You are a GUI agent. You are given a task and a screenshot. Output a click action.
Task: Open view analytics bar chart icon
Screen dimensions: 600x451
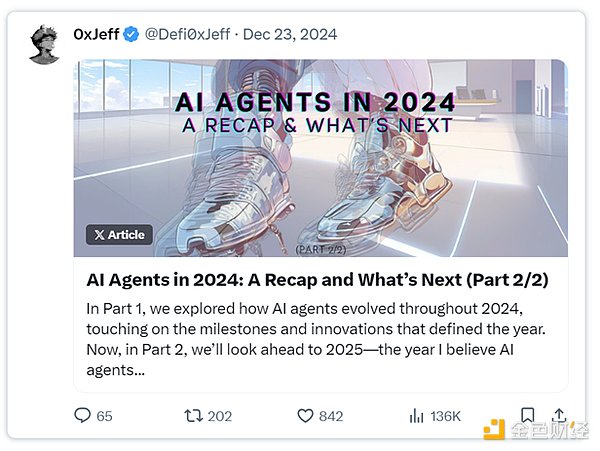(417, 415)
